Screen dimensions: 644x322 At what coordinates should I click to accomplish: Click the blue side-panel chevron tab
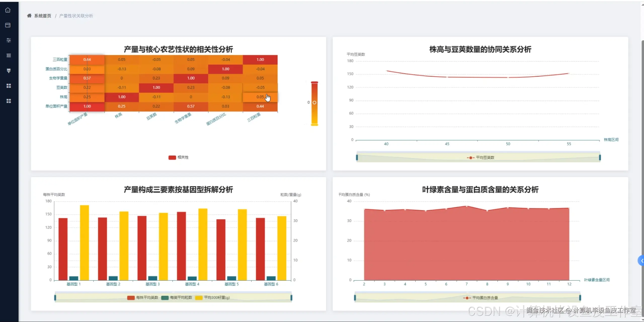pyautogui.click(x=641, y=261)
